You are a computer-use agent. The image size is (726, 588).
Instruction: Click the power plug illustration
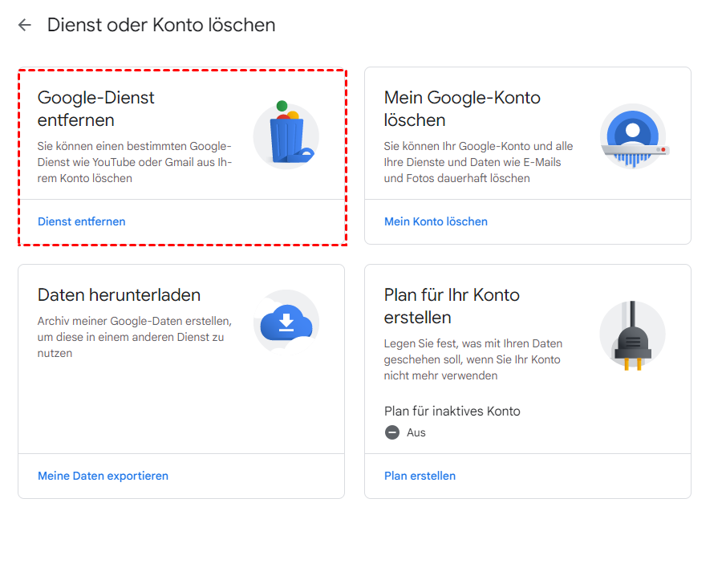pyautogui.click(x=633, y=335)
